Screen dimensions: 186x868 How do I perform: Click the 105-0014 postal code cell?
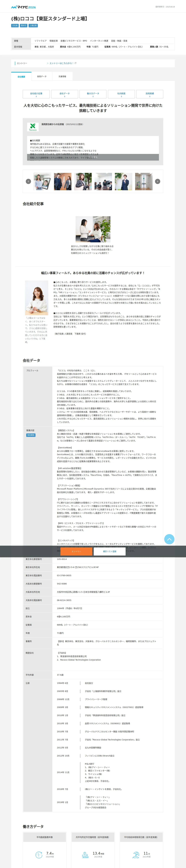click(x=62, y=559)
